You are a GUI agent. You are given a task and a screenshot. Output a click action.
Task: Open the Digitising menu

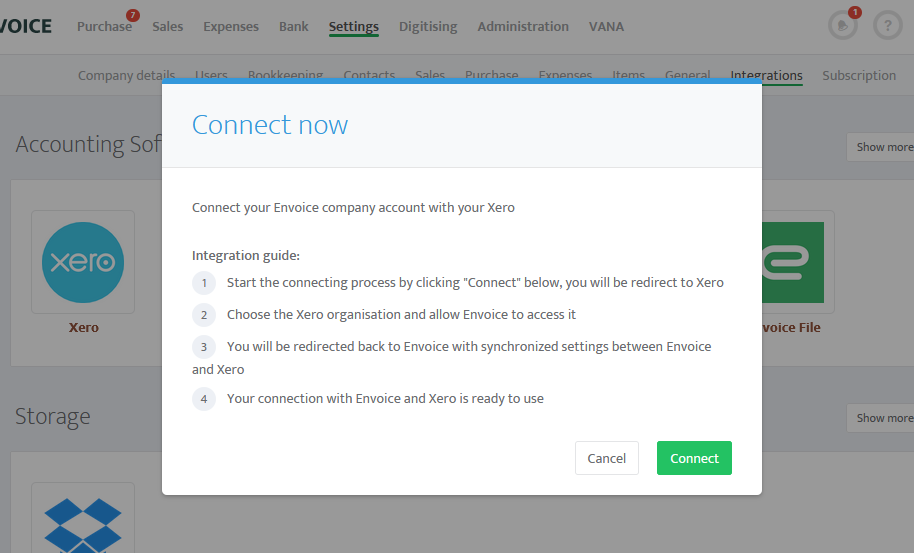[x=428, y=27]
